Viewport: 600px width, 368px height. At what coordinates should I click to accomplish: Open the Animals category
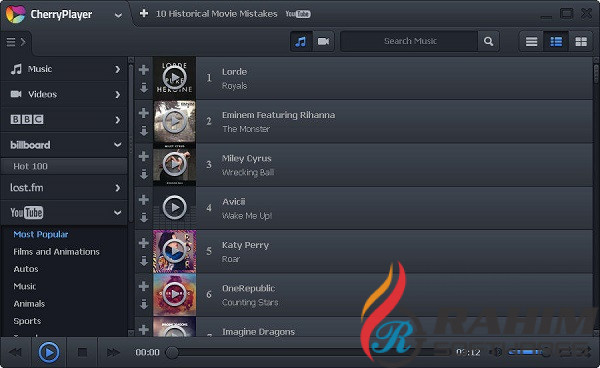tap(29, 304)
